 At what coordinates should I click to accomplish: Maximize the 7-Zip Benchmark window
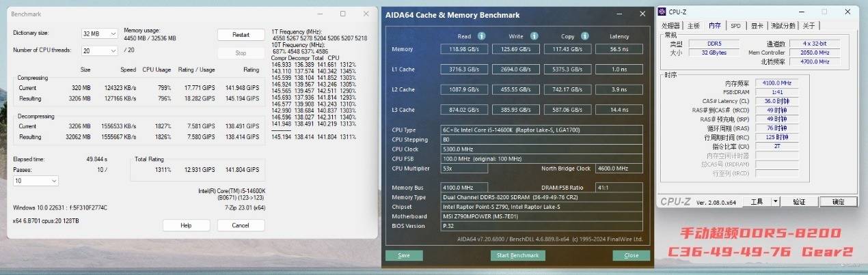pyautogui.click(x=342, y=14)
